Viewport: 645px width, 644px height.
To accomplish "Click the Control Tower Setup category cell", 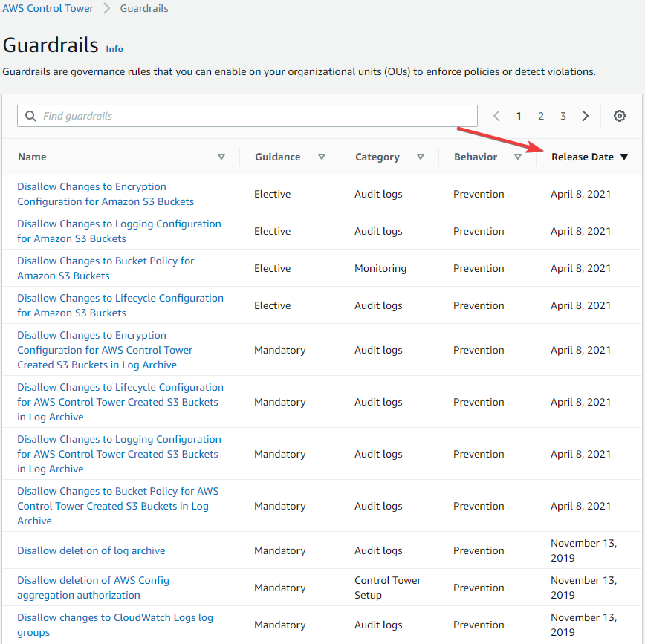I will pyautogui.click(x=387, y=588).
